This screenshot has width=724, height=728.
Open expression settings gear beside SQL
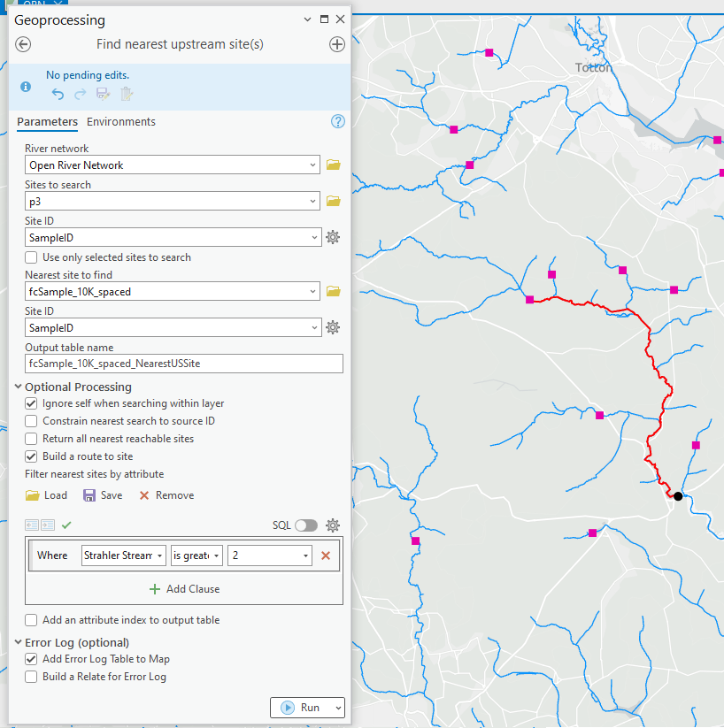[x=333, y=525]
